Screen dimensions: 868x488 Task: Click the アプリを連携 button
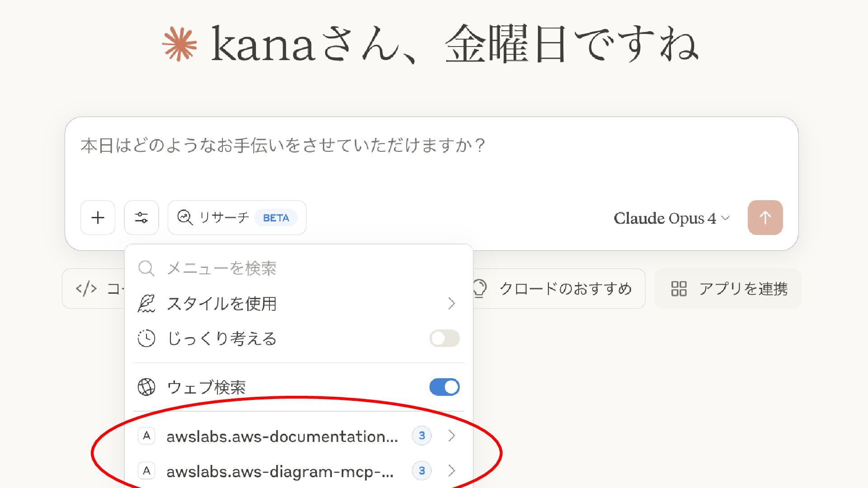click(x=728, y=289)
